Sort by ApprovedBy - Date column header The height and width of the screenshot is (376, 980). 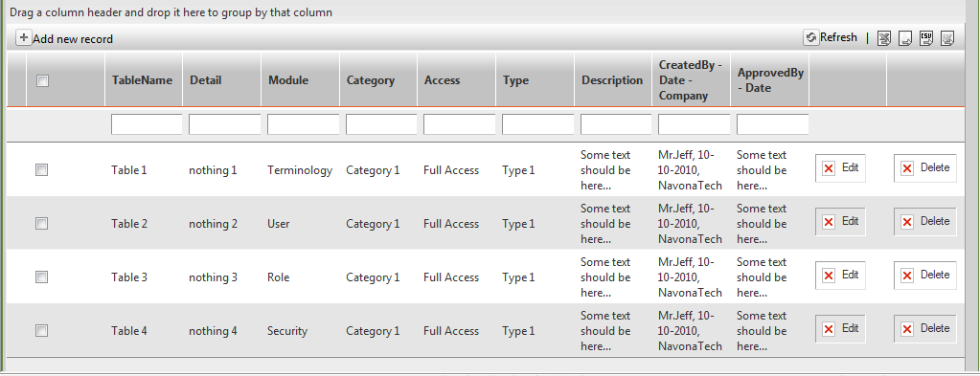(x=770, y=80)
